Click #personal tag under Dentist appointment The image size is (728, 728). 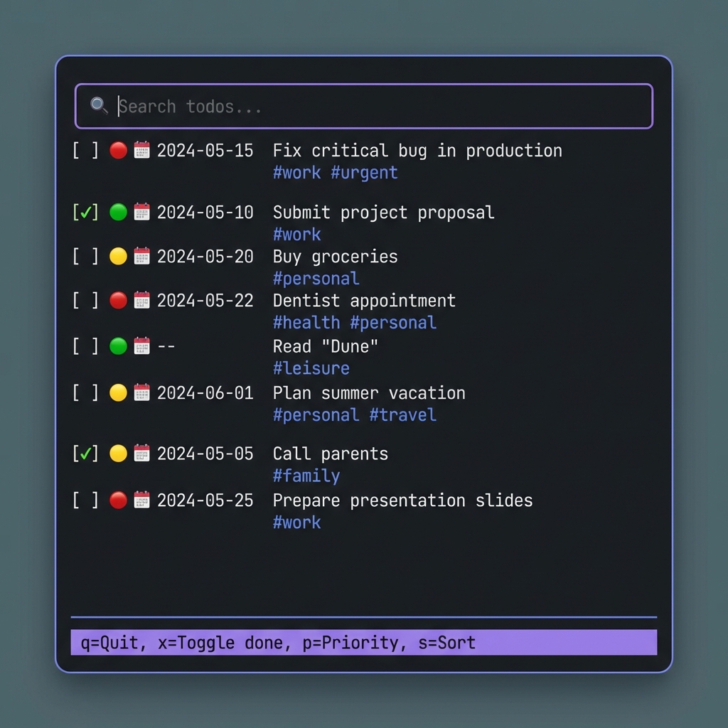coord(393,323)
